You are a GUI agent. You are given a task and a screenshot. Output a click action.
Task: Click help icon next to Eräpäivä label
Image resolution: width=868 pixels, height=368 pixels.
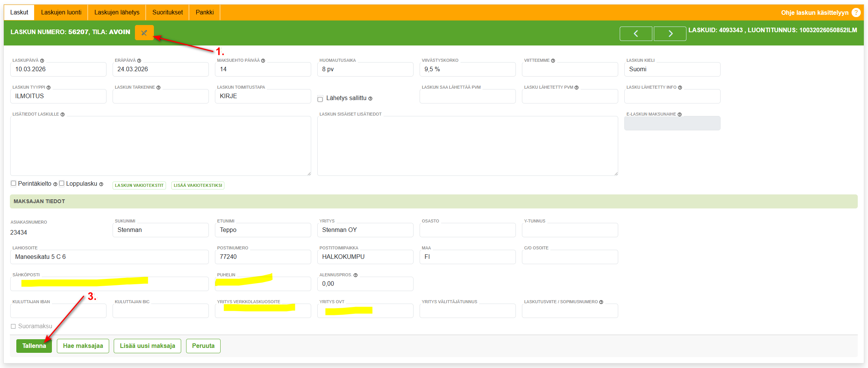[x=139, y=61]
